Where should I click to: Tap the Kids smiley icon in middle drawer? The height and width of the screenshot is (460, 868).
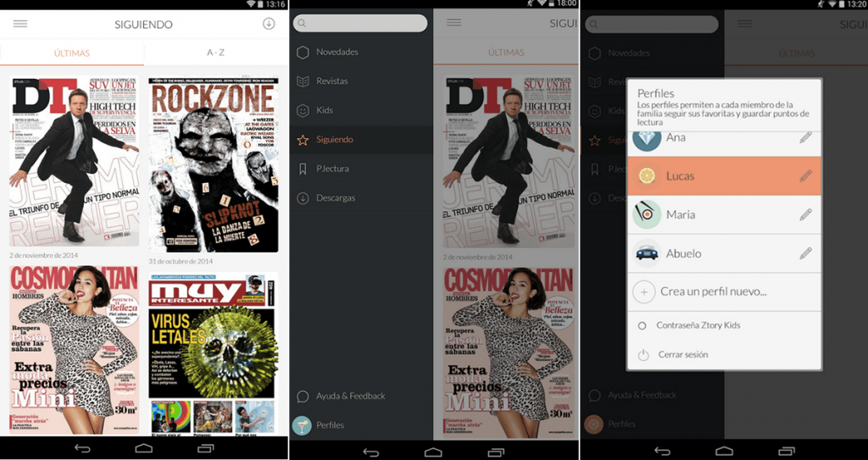(303, 111)
